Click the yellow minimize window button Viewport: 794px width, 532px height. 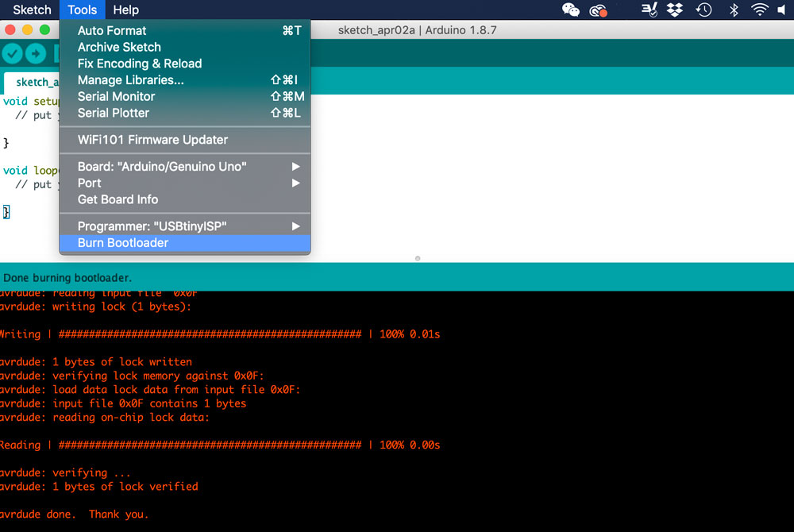27,30
